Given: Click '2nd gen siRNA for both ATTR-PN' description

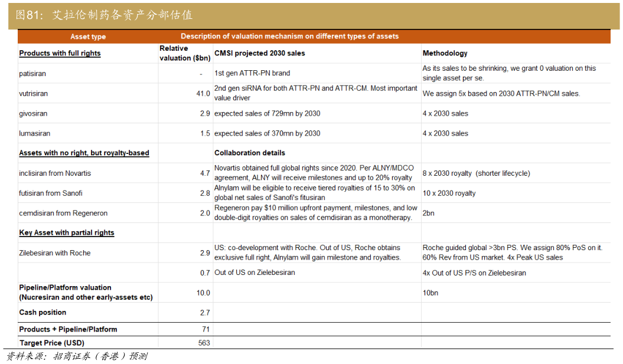Looking at the screenshot, I should (316, 93).
